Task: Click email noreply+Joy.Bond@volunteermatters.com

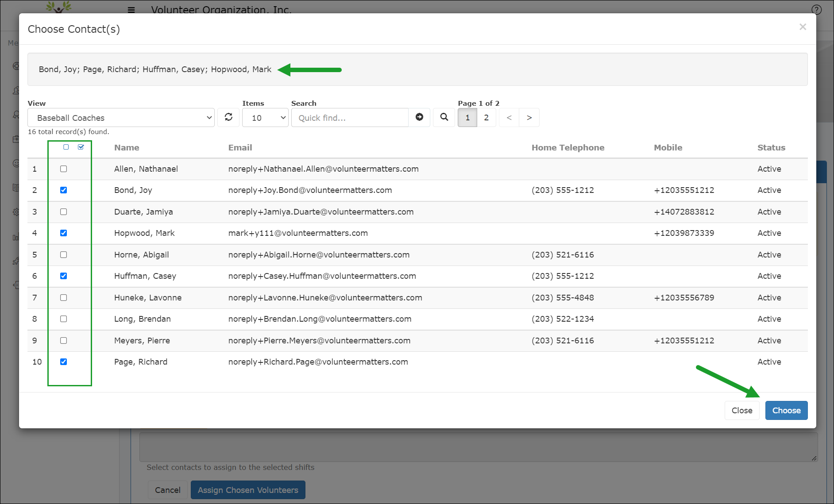Action: pyautogui.click(x=310, y=190)
